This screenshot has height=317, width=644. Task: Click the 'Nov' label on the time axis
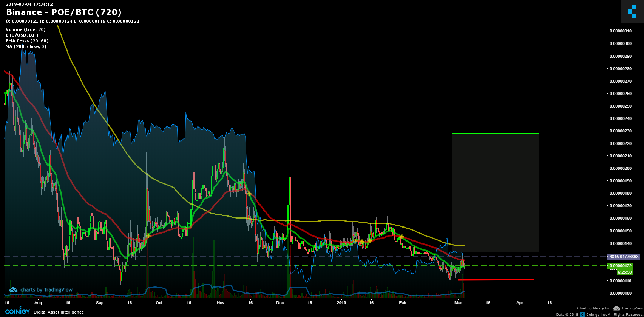(x=221, y=303)
